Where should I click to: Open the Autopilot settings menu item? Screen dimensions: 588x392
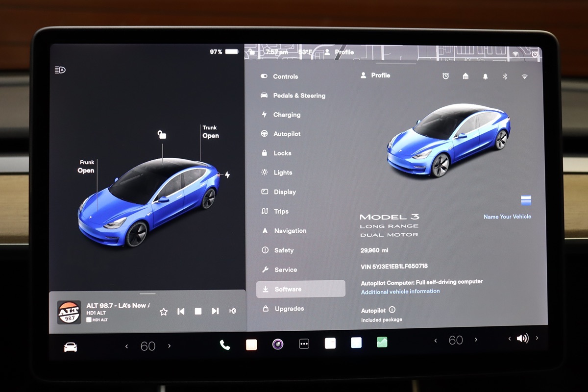(x=287, y=134)
